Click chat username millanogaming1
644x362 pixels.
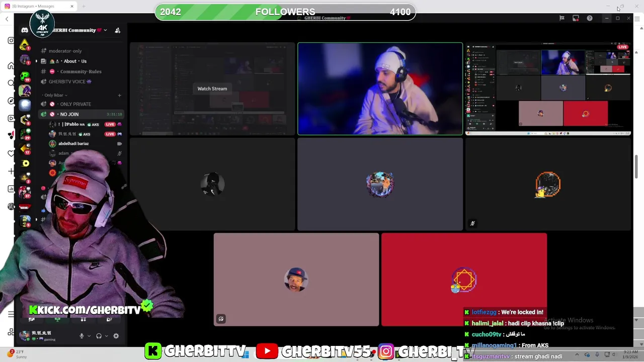click(494, 345)
